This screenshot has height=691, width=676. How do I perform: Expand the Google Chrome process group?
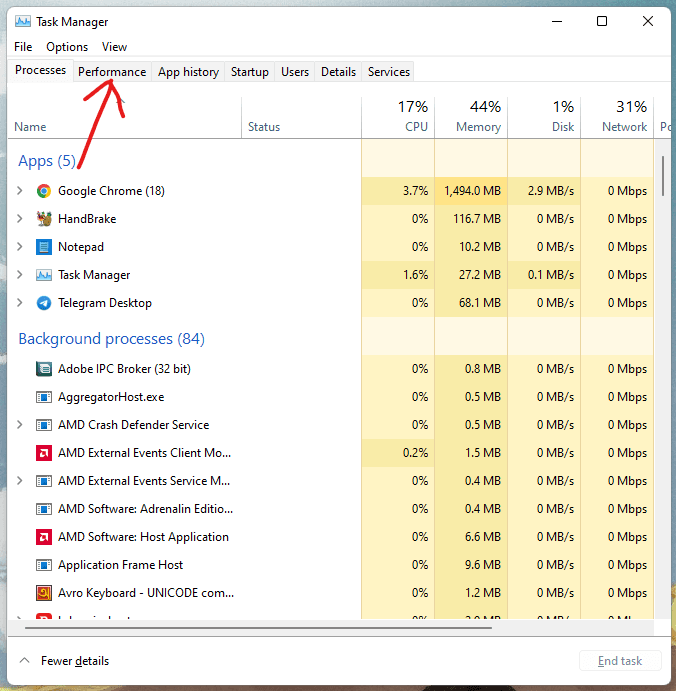[19, 191]
